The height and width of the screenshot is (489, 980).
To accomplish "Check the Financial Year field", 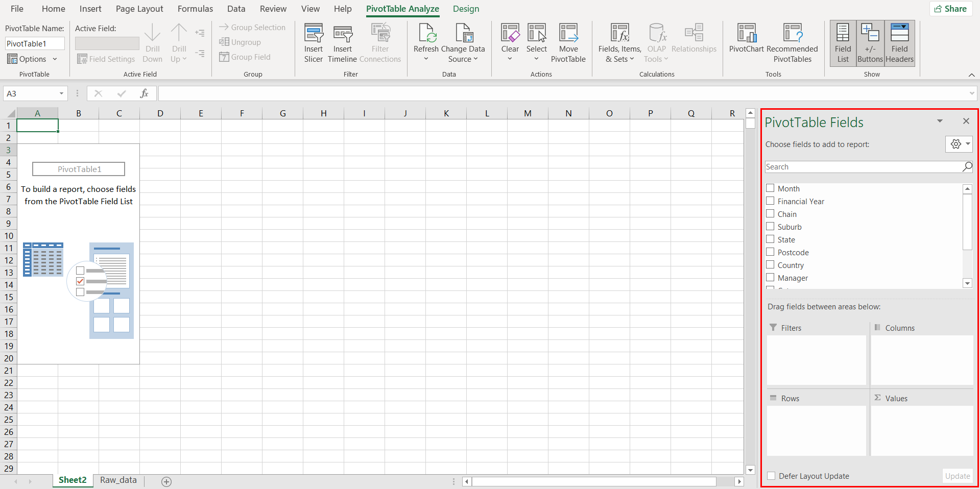I will click(x=770, y=201).
